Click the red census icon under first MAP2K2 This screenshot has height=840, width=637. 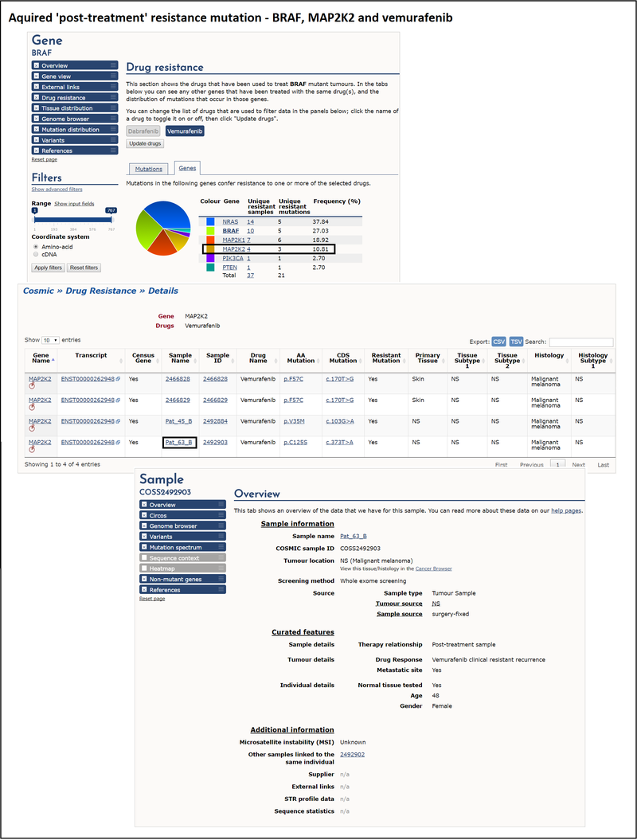click(x=32, y=385)
